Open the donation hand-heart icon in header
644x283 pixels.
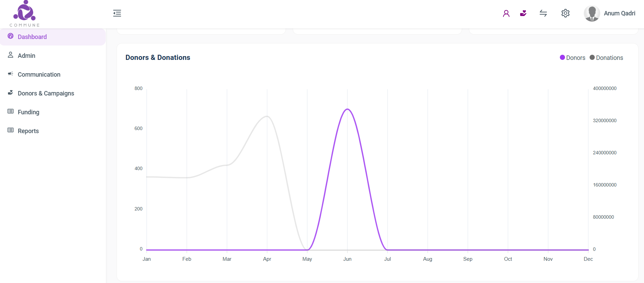point(523,13)
